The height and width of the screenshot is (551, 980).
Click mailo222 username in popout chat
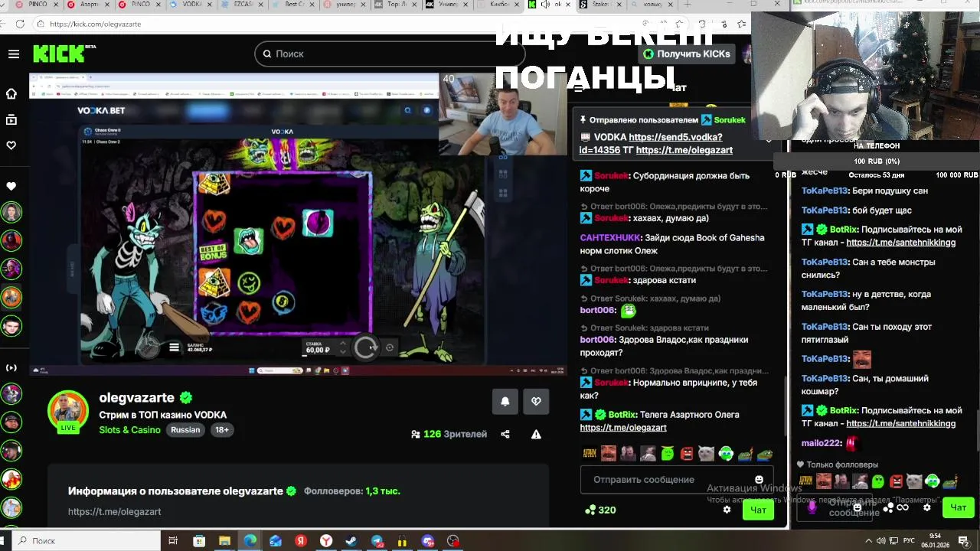822,443
